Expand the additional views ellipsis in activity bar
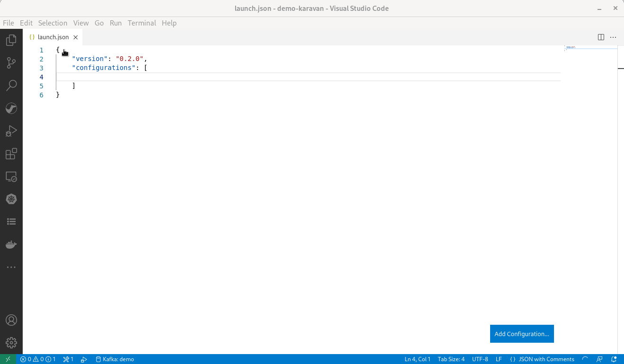Viewport: 624px width, 364px height. [x=11, y=267]
